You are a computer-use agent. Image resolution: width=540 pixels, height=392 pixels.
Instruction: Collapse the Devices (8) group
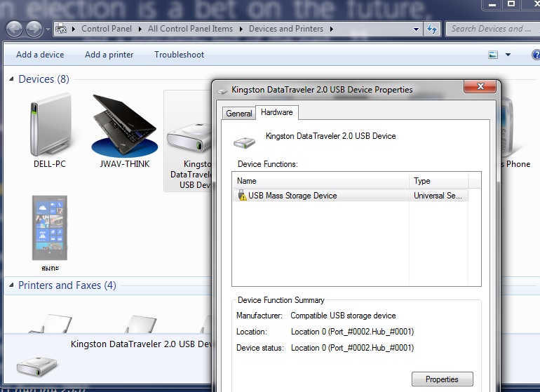click(x=11, y=79)
